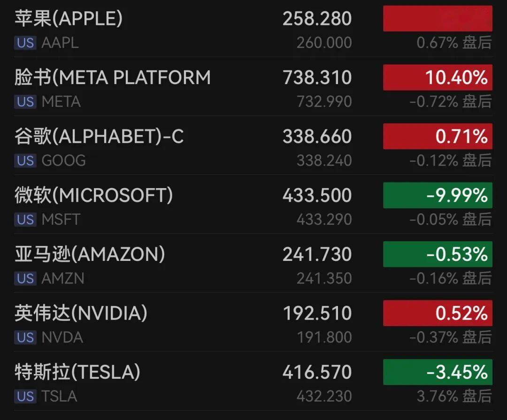Toggle the 0.71% change badge for Alphabet
Viewport: 507px width, 420px height.
click(438, 137)
